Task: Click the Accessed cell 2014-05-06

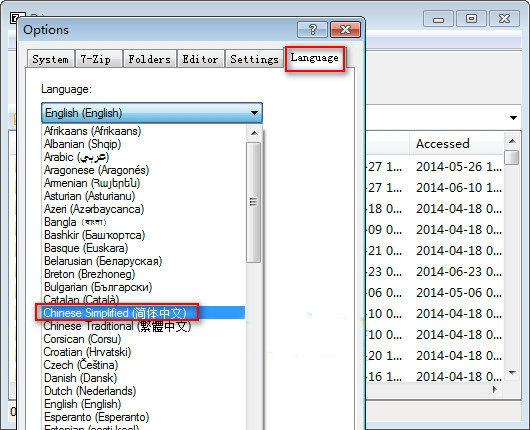Action: [459, 292]
